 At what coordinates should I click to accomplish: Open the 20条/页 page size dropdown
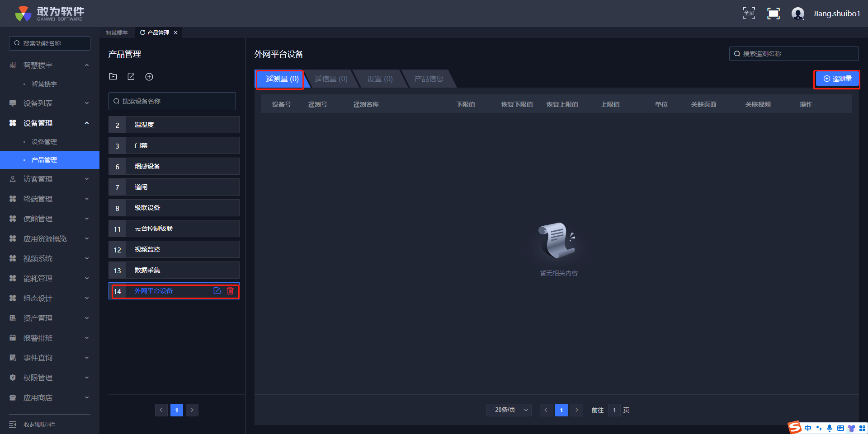tap(509, 410)
